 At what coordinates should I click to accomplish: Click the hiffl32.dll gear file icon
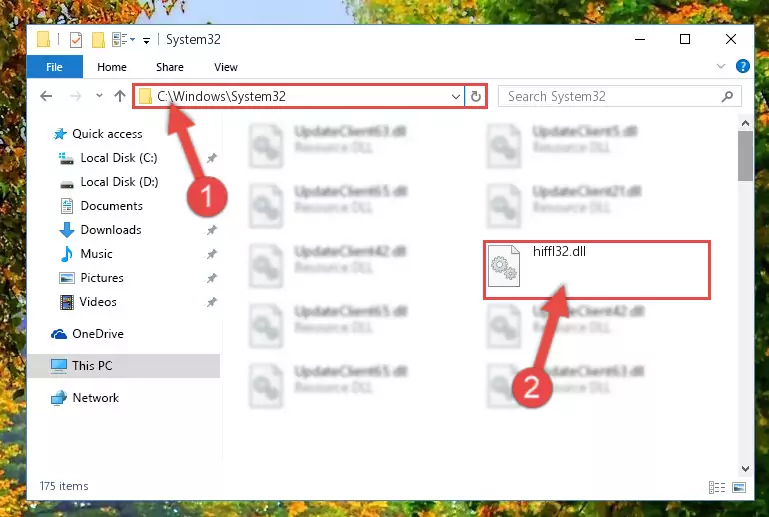tap(504, 266)
